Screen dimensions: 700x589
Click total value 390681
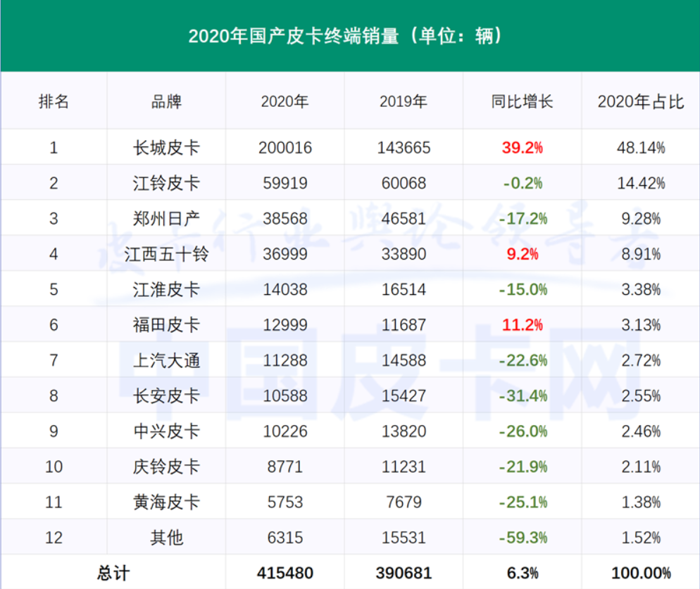404,573
